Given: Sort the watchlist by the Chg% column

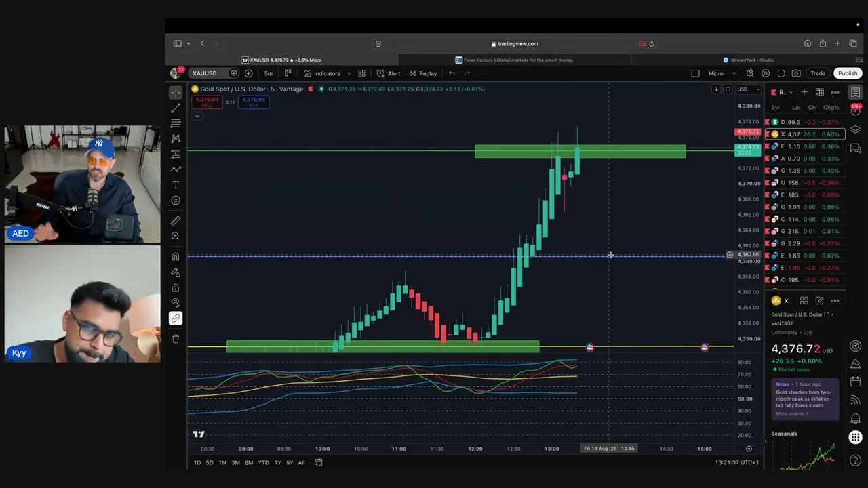Looking at the screenshot, I should pos(831,108).
